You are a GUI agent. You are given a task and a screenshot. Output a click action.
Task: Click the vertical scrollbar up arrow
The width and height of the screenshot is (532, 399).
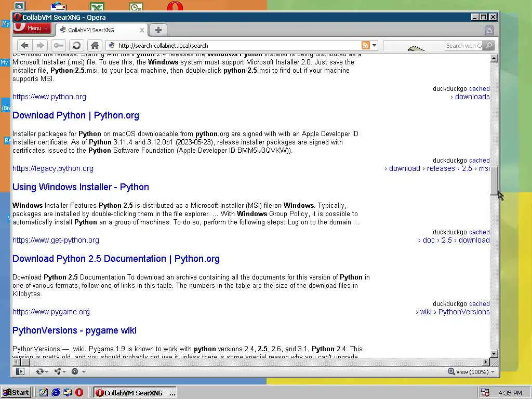(x=494, y=58)
